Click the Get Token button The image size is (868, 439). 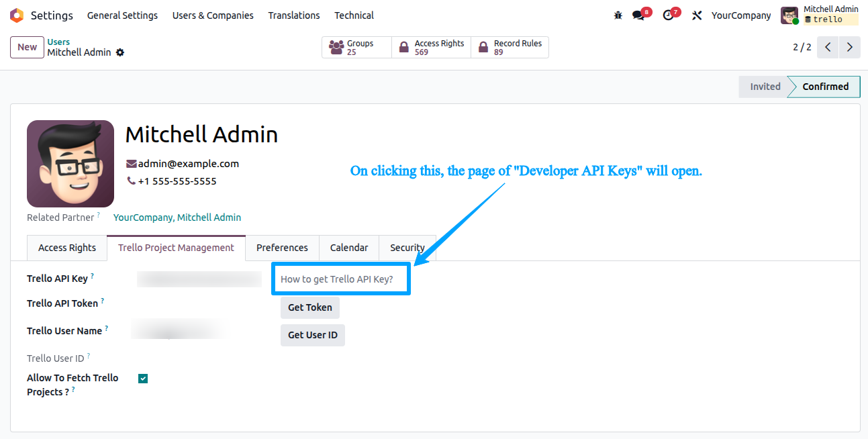[310, 307]
